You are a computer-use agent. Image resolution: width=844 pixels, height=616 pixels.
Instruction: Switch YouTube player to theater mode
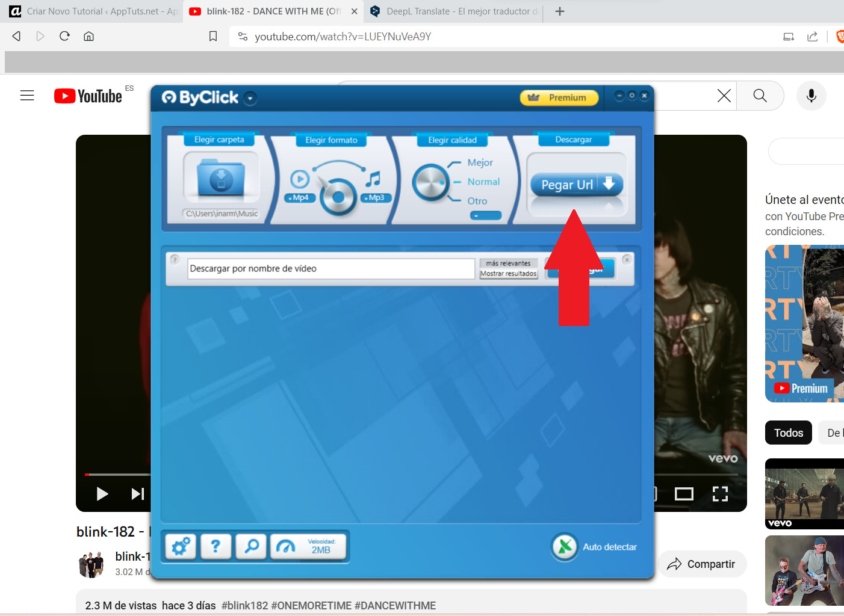(684, 494)
